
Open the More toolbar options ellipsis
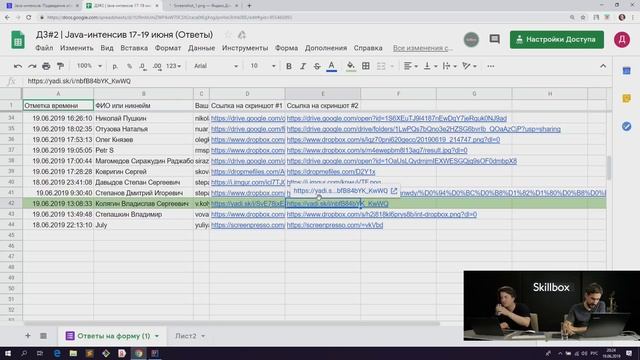pyautogui.click(x=491, y=66)
